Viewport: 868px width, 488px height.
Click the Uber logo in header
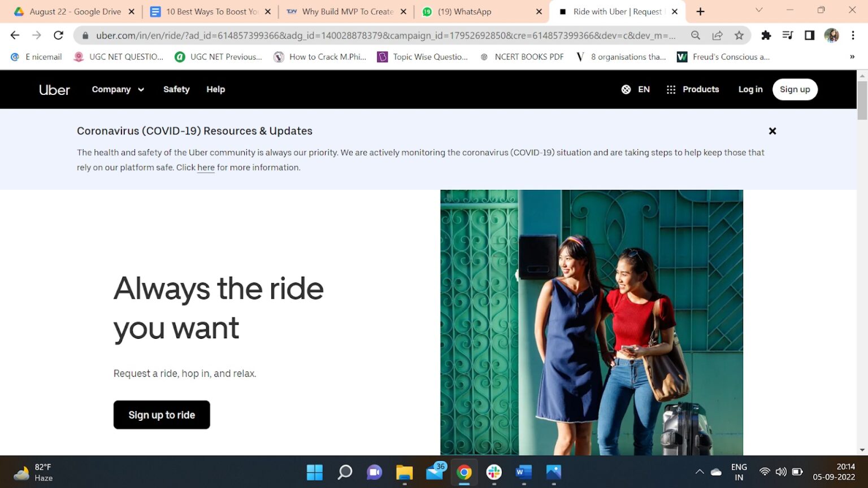[54, 90]
